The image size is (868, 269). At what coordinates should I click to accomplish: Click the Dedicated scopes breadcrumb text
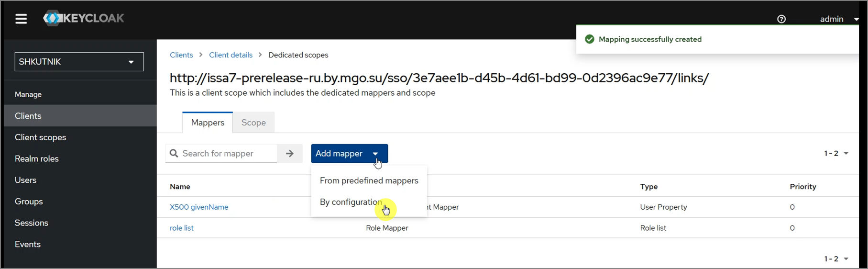298,55
